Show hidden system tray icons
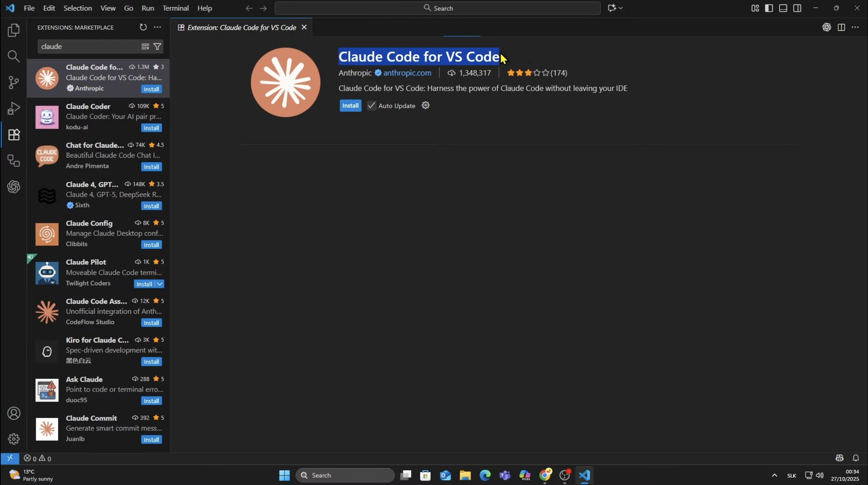The height and width of the screenshot is (485, 868). tap(775, 475)
